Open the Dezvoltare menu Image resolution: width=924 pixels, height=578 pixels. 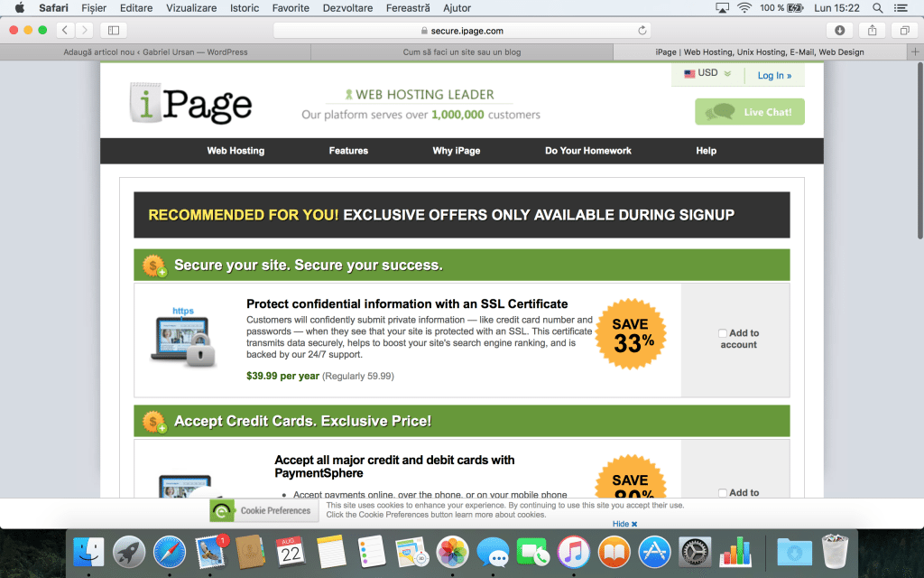pyautogui.click(x=347, y=7)
